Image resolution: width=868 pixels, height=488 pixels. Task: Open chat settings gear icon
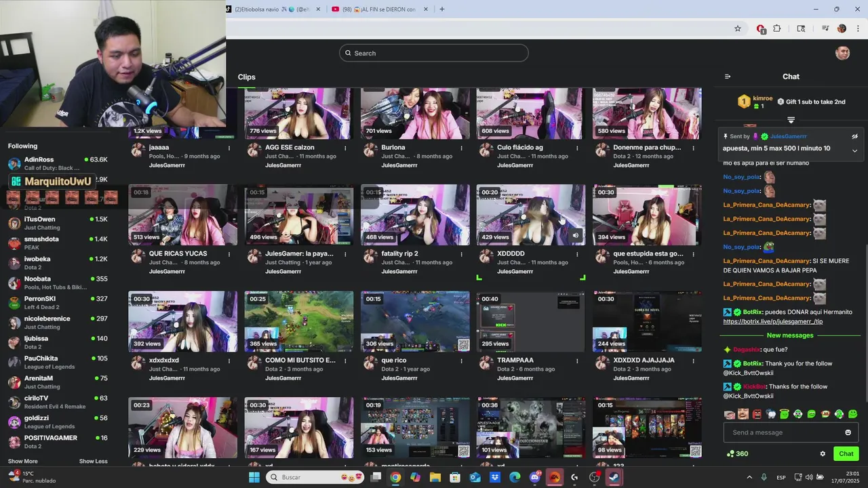click(823, 454)
